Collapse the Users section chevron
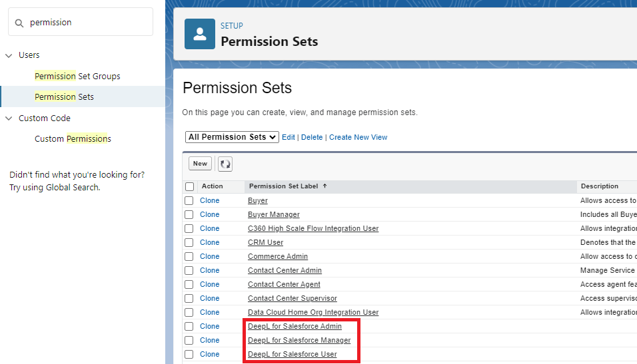Viewport: 637px width, 364px height. tap(9, 55)
